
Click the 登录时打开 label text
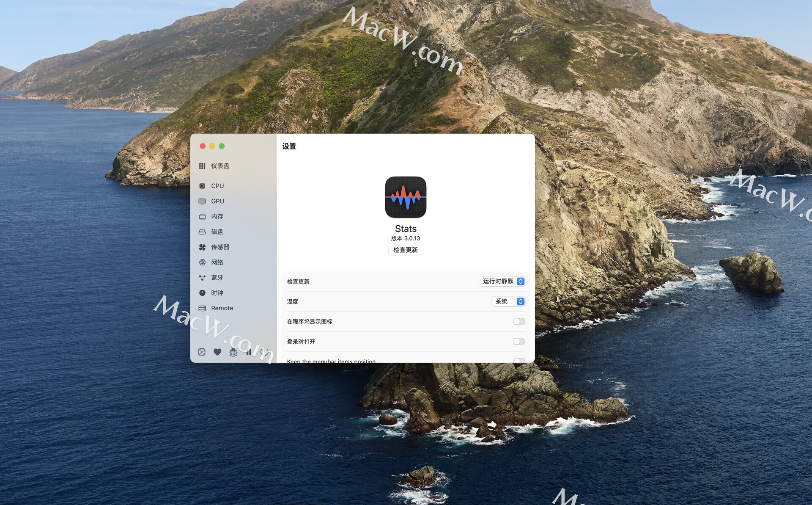[301, 342]
